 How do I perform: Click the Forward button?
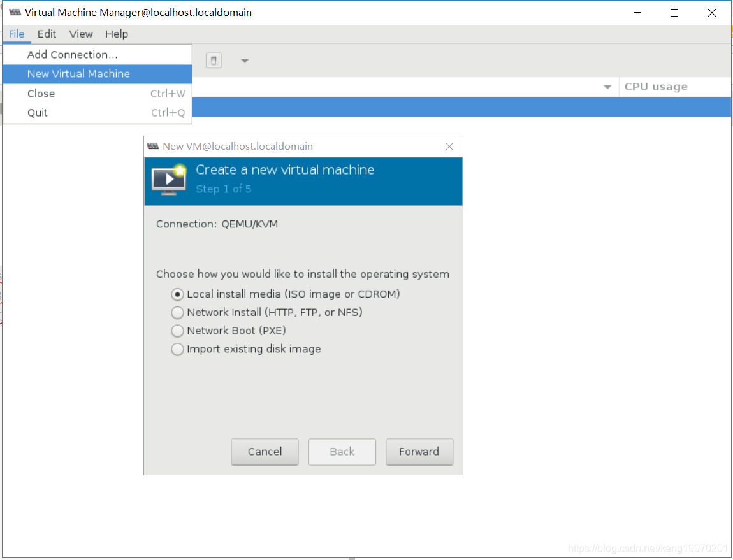tap(419, 452)
